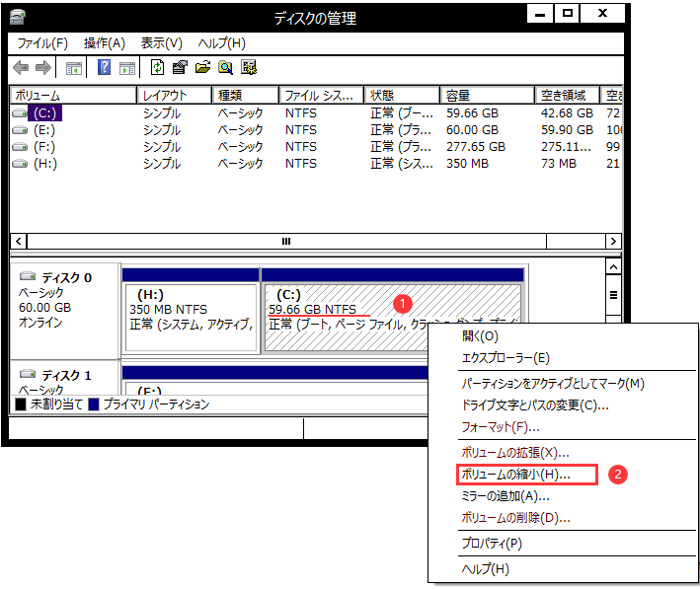This screenshot has height=589, width=700.
Task: Choose ボリュームの縮小(H)...
Action: 515,475
